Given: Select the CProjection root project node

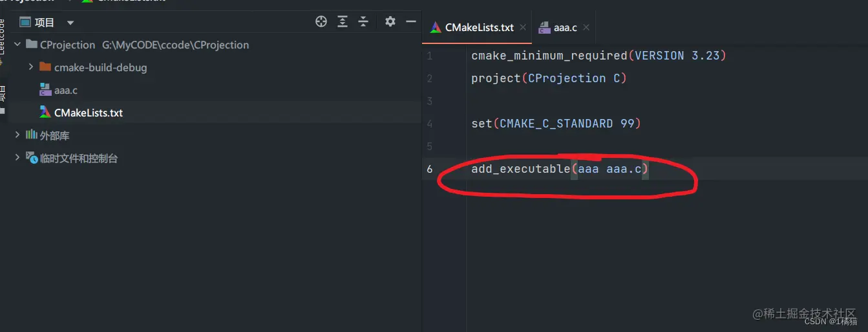Looking at the screenshot, I should [67, 45].
